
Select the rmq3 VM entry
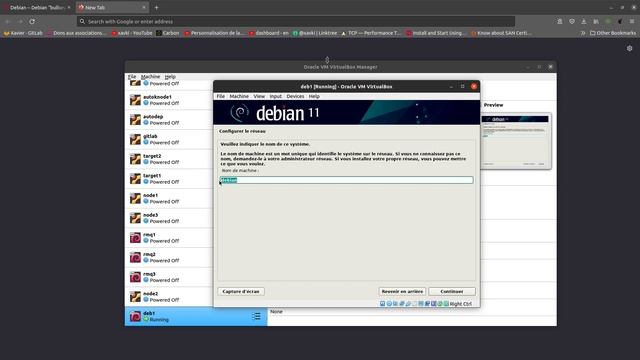pos(169,277)
